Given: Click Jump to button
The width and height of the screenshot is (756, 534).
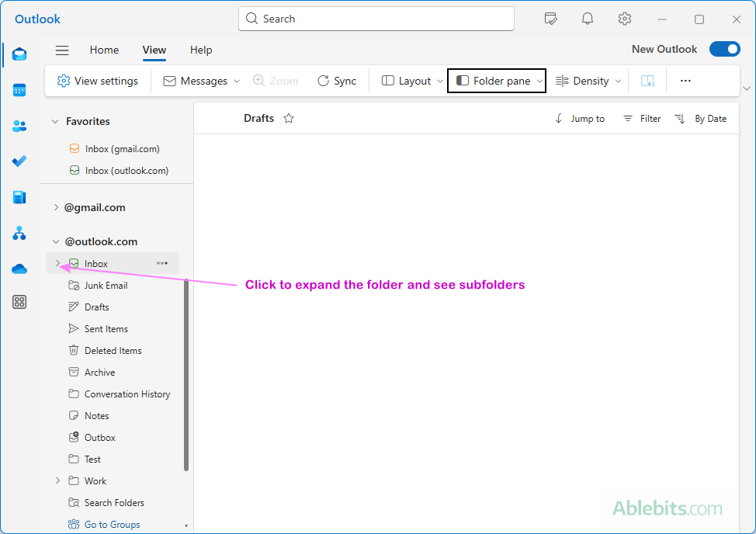Looking at the screenshot, I should (x=580, y=119).
